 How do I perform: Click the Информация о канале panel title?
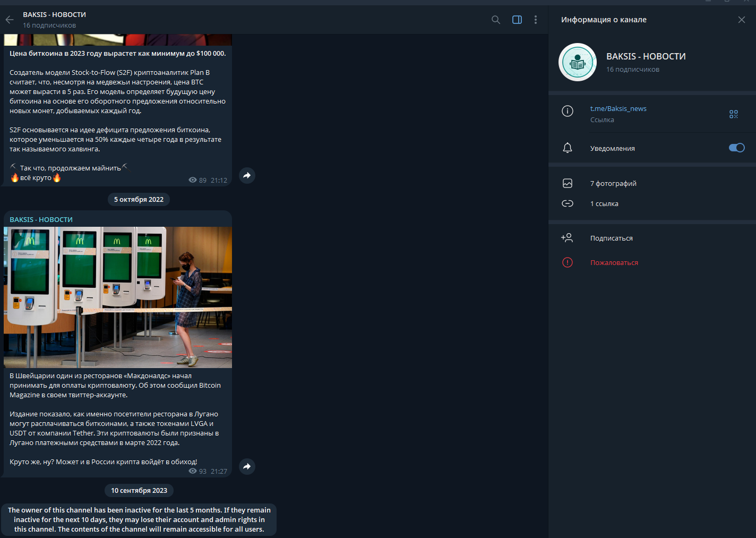[604, 20]
